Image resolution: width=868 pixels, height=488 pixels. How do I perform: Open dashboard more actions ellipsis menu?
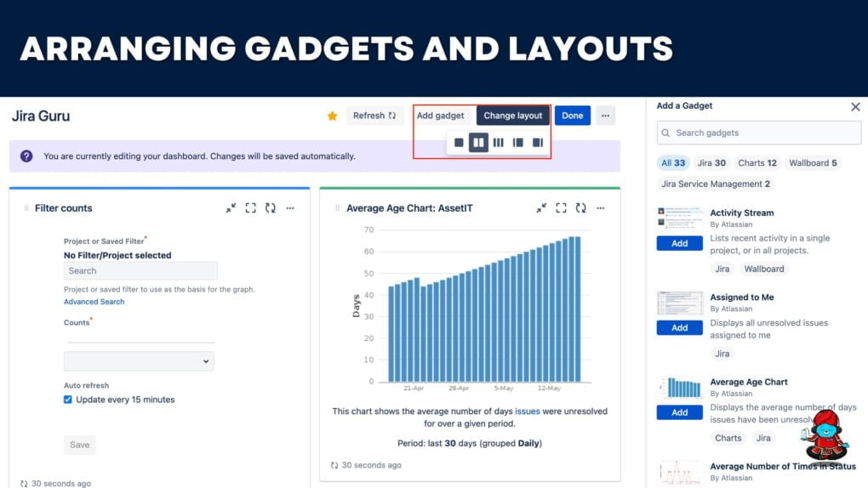[606, 116]
